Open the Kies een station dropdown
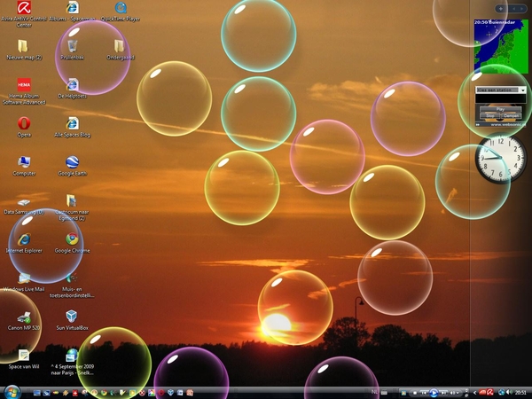This screenshot has width=532, height=399. [x=500, y=90]
